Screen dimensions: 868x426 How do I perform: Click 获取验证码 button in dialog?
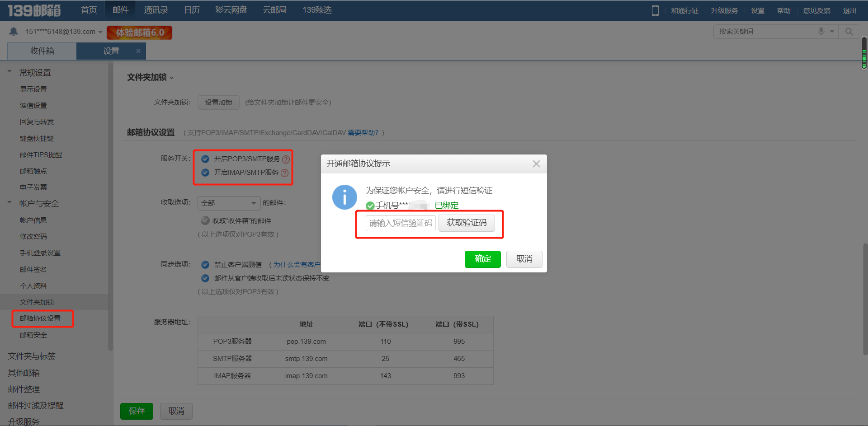pyautogui.click(x=467, y=223)
